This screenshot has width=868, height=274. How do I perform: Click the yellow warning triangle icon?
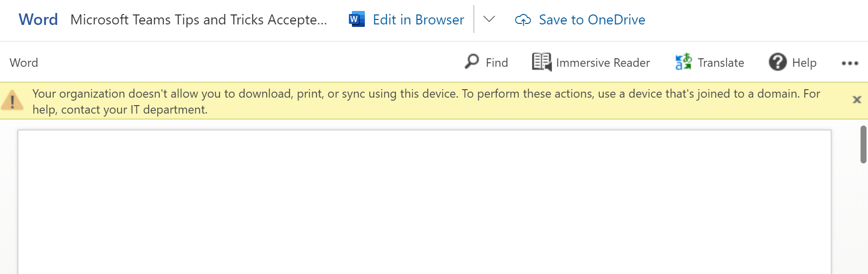[12, 100]
